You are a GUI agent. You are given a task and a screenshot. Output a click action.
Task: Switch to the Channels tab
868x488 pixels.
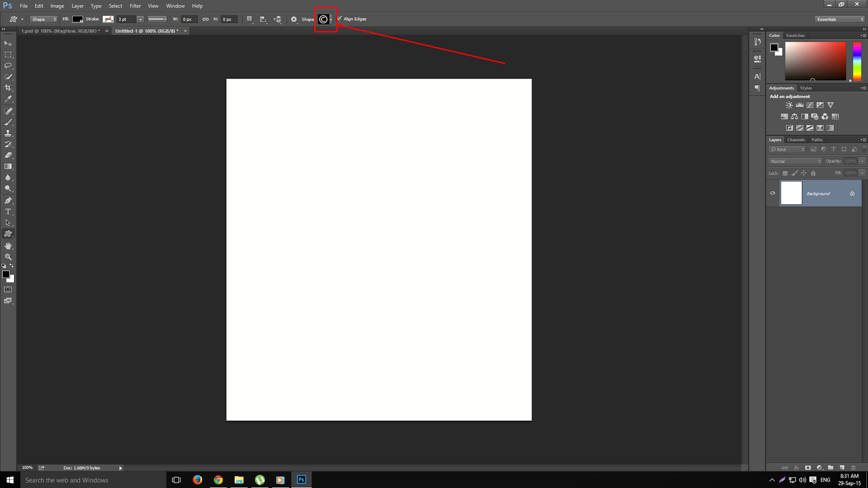coord(796,140)
